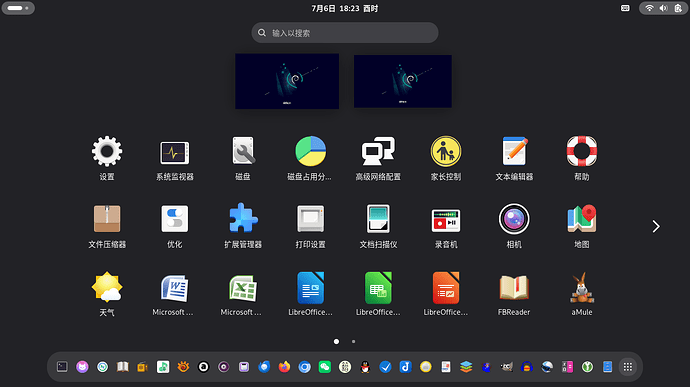Open terminal from the dock
Viewport: 690px width, 387px height.
click(x=62, y=367)
